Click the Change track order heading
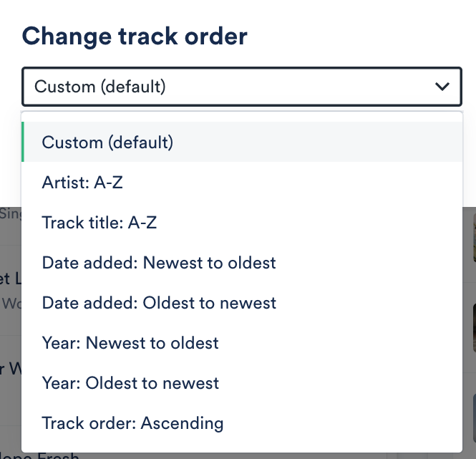The height and width of the screenshot is (459, 476). pyautogui.click(x=135, y=36)
